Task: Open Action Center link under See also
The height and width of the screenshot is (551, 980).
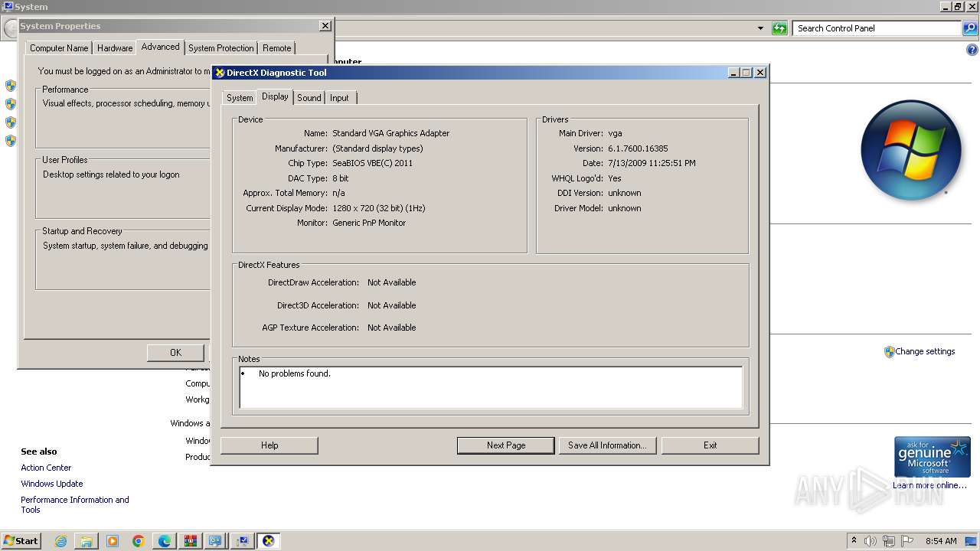Action: point(46,468)
